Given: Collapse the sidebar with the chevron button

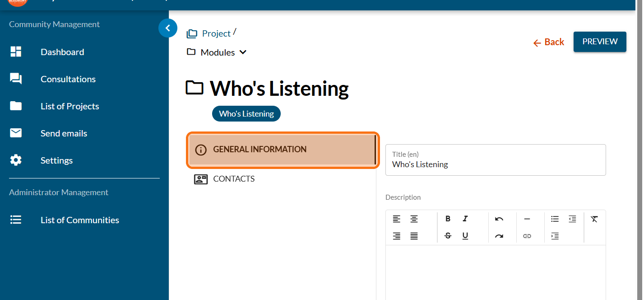Looking at the screenshot, I should [167, 28].
